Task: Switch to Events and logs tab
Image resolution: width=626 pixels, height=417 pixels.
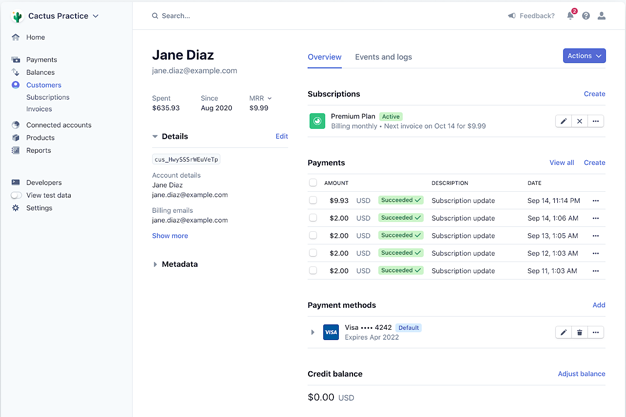Action: tap(383, 57)
